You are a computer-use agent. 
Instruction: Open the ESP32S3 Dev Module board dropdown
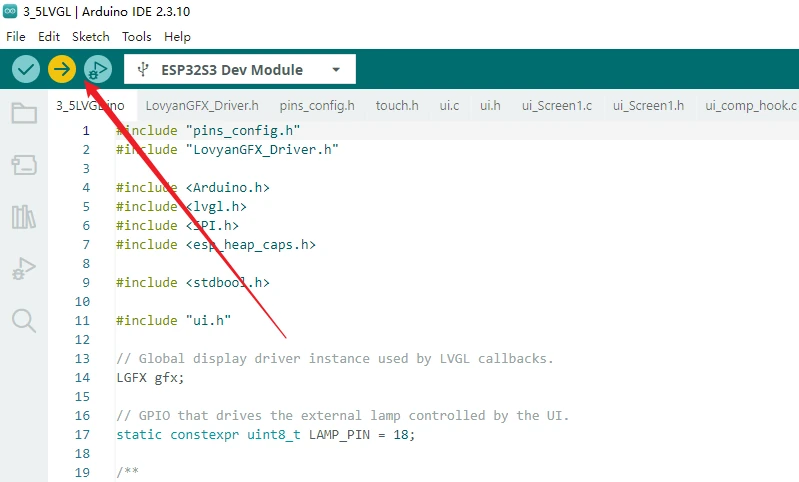pyautogui.click(x=239, y=69)
